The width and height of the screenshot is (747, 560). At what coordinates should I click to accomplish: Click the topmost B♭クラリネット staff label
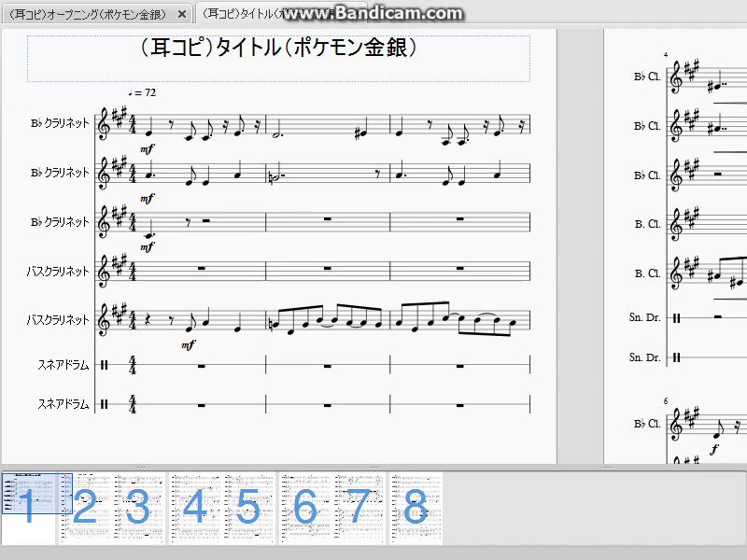pyautogui.click(x=60, y=123)
